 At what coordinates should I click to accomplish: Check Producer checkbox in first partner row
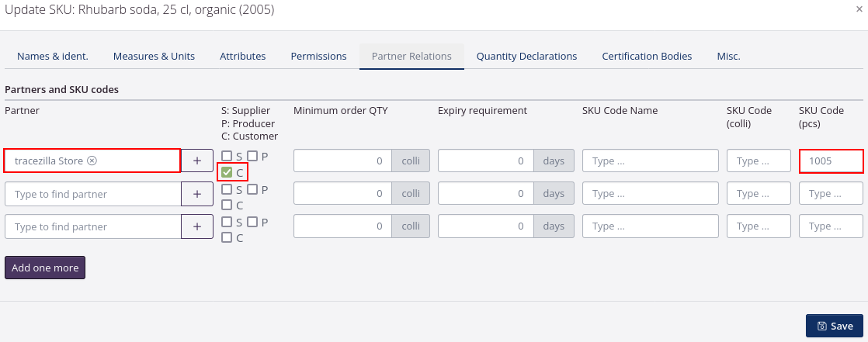click(x=252, y=157)
